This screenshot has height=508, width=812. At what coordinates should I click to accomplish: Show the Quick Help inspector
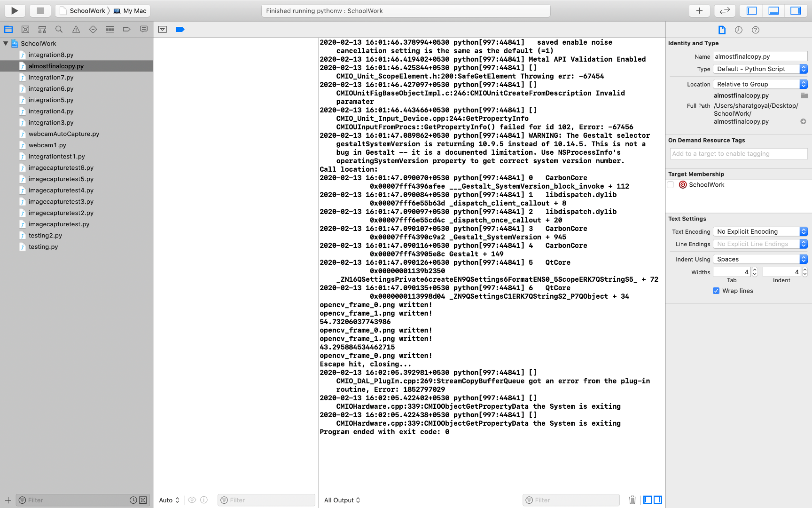coord(756,30)
